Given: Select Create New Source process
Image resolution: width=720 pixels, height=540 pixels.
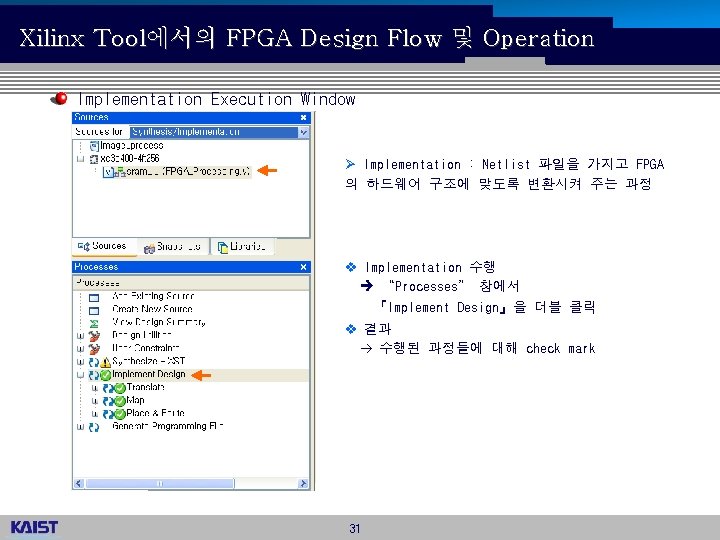Looking at the screenshot, I should click(x=152, y=309).
